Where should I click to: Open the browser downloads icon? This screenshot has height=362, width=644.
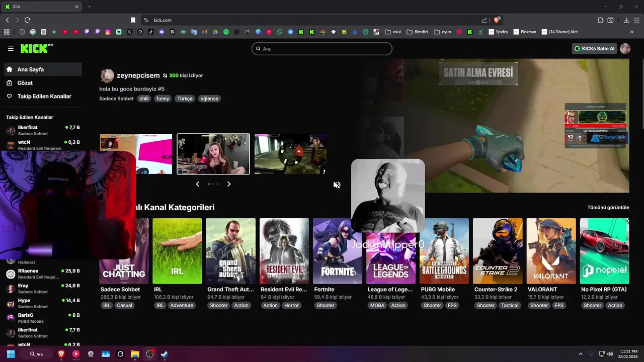[626, 20]
